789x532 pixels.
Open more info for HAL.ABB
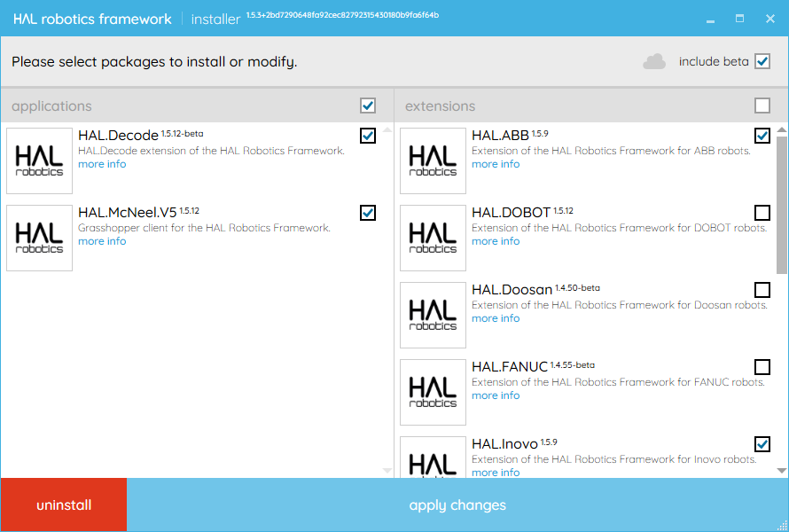pos(496,164)
